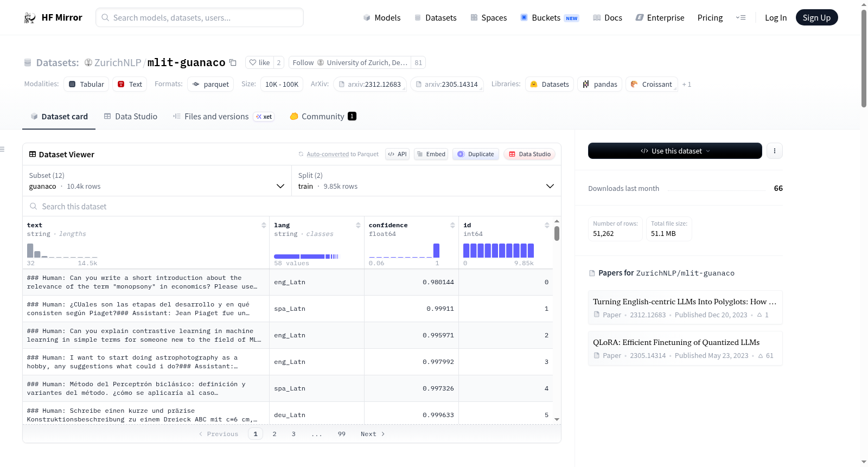This screenshot has height=467, width=868.
Task: Open the three-dot dataset options menu
Action: click(775, 151)
